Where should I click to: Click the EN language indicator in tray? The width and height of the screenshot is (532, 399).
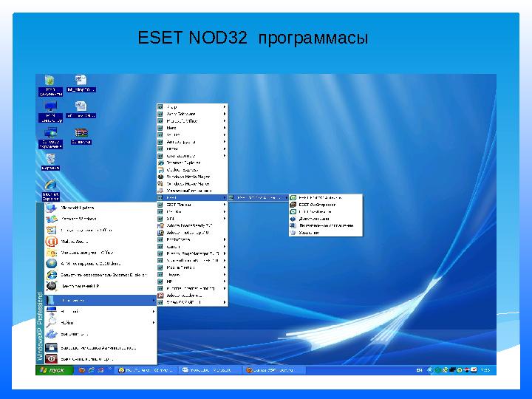(x=420, y=370)
